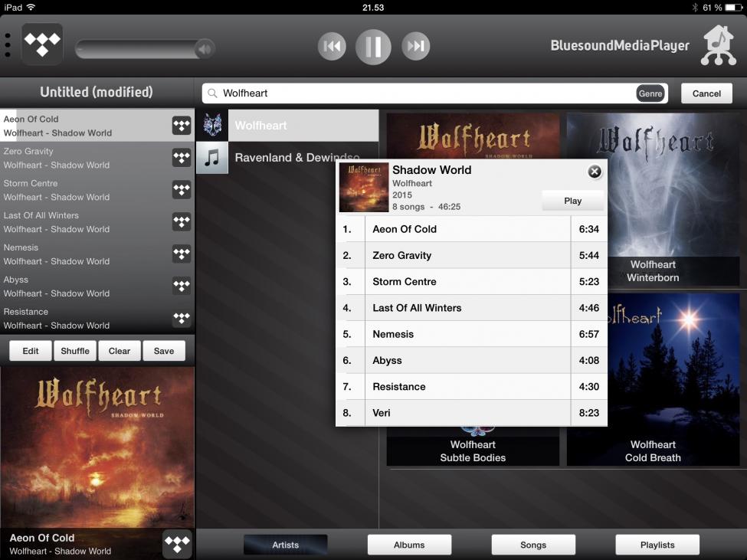Select track 3 Storm Centre in popup
Screen dimensions: 747x560
click(471, 281)
